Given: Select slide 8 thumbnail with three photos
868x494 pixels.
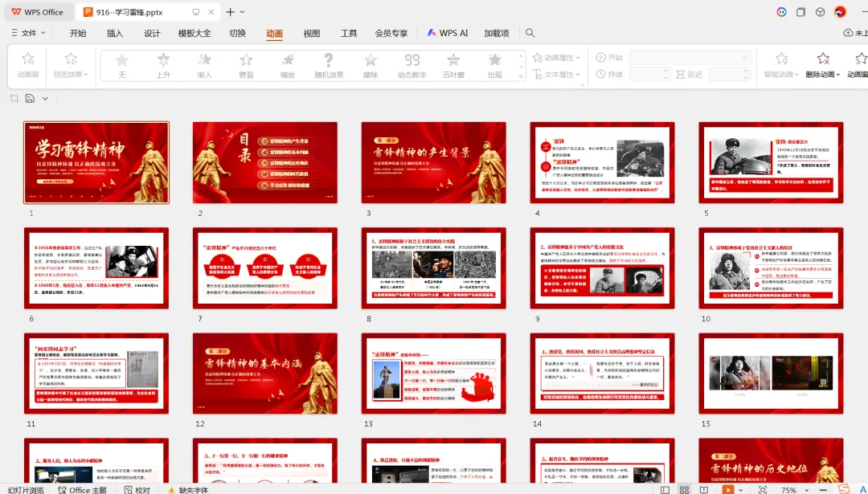Looking at the screenshot, I should (x=433, y=267).
